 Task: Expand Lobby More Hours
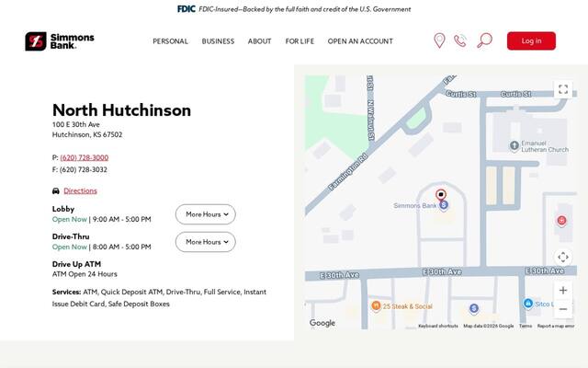tap(206, 214)
